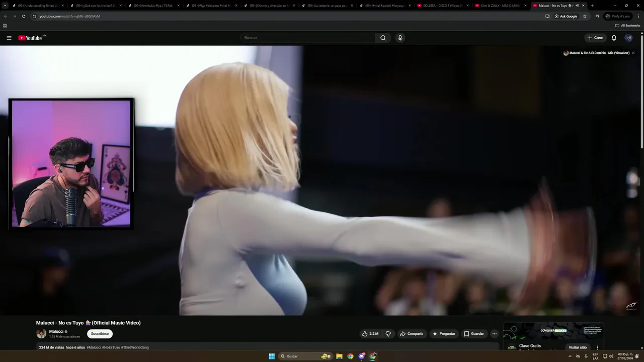Open File Explorer from the taskbar
The width and height of the screenshot is (644, 362).
coord(339,356)
